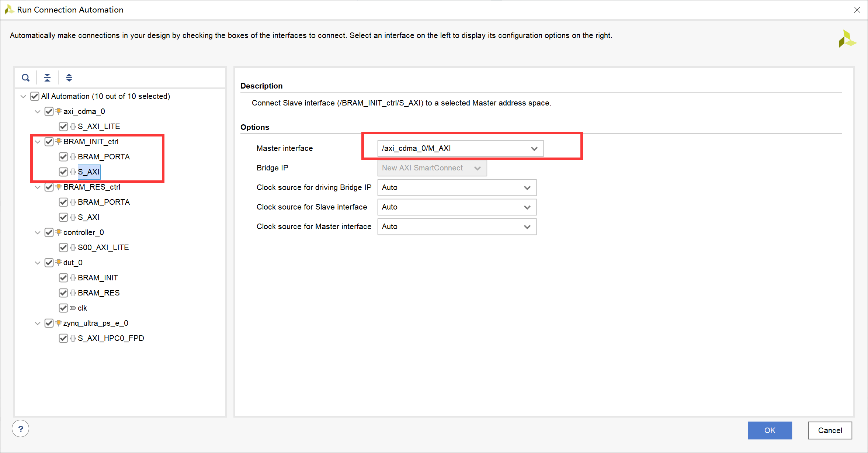868x453 pixels.
Task: Click the BRAM_RES interface icon under dut_0
Action: point(73,293)
